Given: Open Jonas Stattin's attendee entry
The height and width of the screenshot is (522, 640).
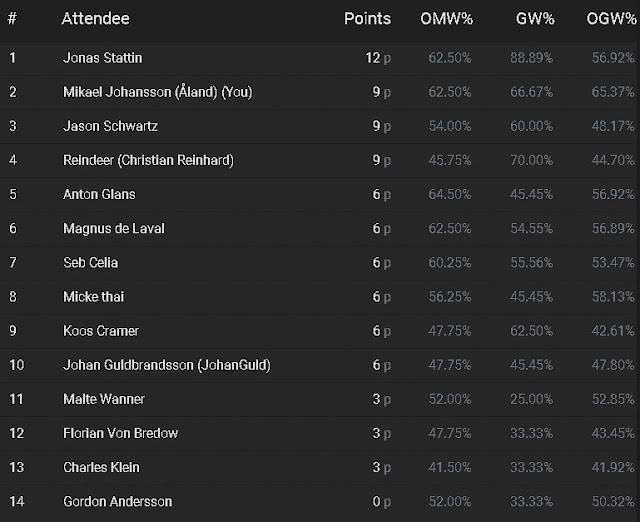Looking at the screenshot, I should click(x=102, y=58).
